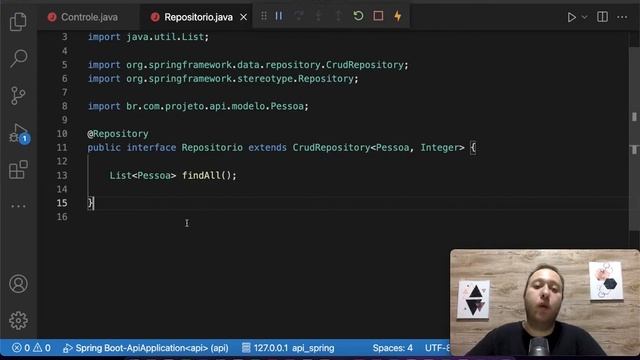Change indentation via Spaces: 4
This screenshot has width=640, height=360.
(393, 348)
